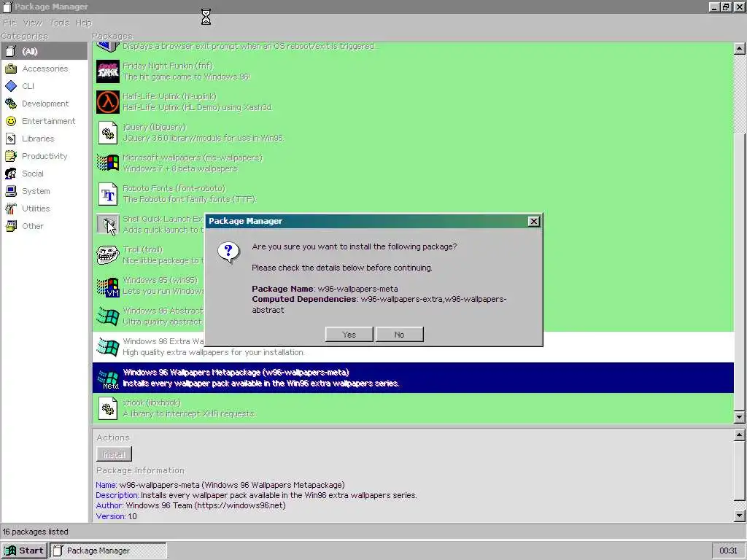Viewport: 747px width, 560px height.
Task: Click the Windows 96 Extra Wallpapers icon
Action: (108, 347)
